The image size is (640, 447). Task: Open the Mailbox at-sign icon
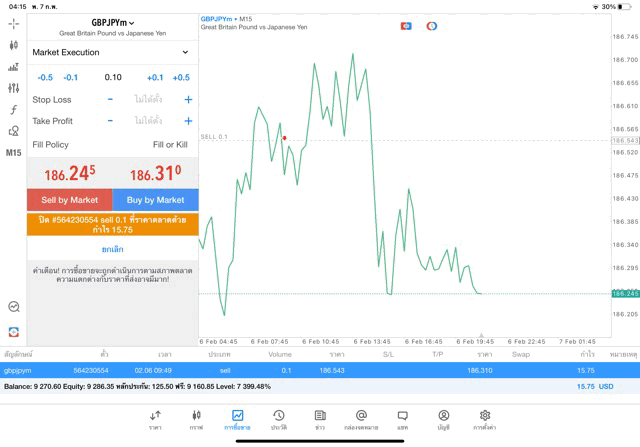(x=361, y=419)
